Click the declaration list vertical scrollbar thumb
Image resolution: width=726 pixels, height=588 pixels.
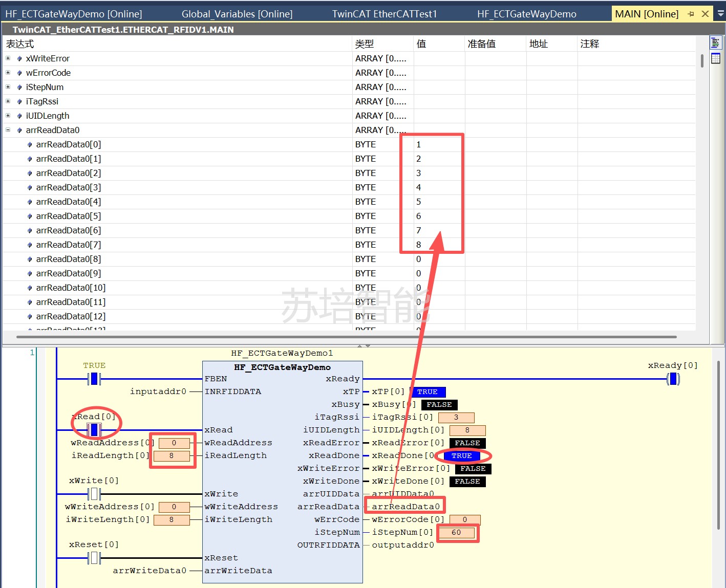[x=701, y=60]
